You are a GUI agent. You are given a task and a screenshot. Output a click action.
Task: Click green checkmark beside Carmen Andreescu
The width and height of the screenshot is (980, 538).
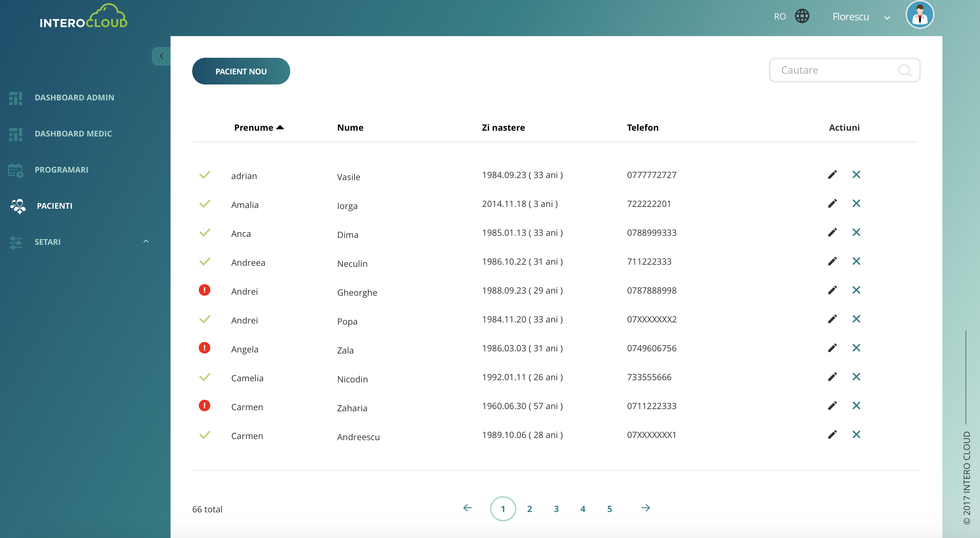point(205,435)
